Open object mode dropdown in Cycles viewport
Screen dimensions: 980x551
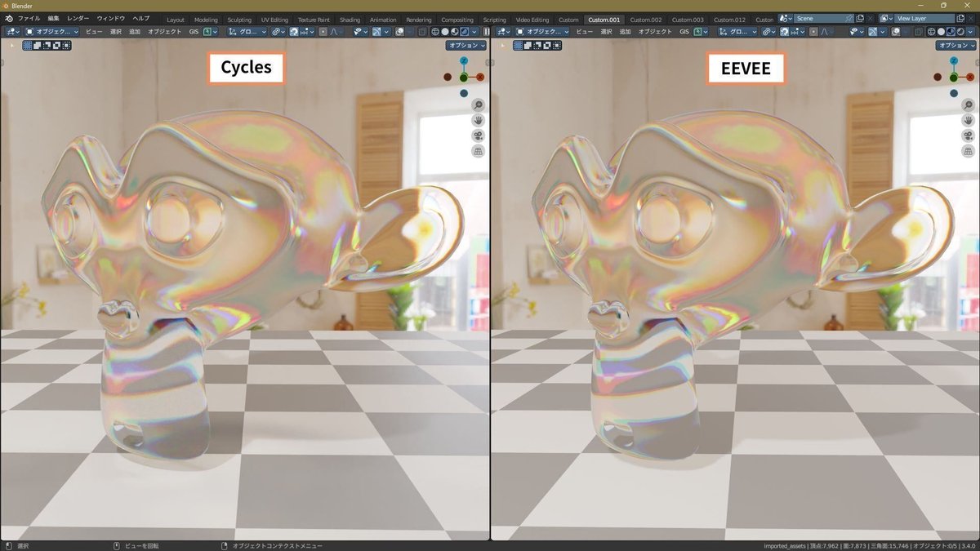pyautogui.click(x=52, y=32)
